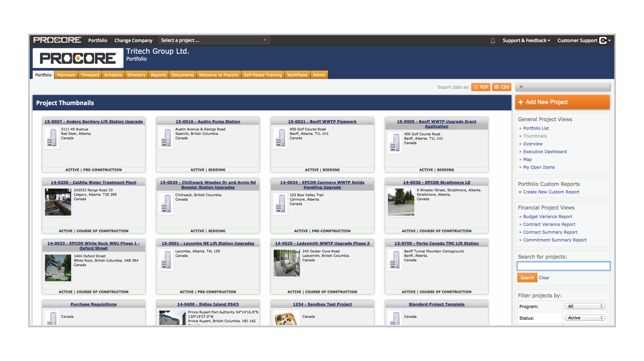Open 1234 Sandbox Test Project link
Screen dimensions: 644x361
(322, 304)
